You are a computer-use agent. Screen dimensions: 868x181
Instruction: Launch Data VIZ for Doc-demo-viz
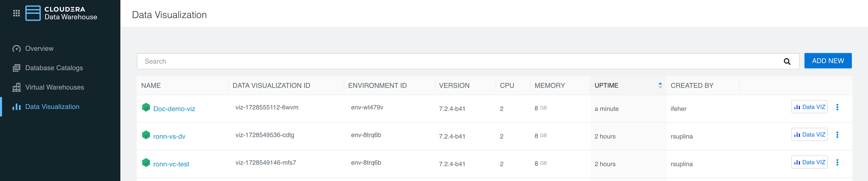click(x=809, y=107)
